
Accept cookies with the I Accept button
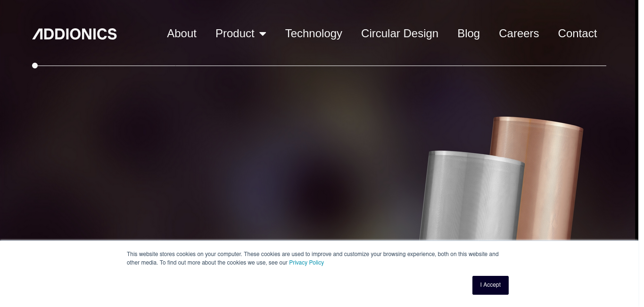(490, 285)
